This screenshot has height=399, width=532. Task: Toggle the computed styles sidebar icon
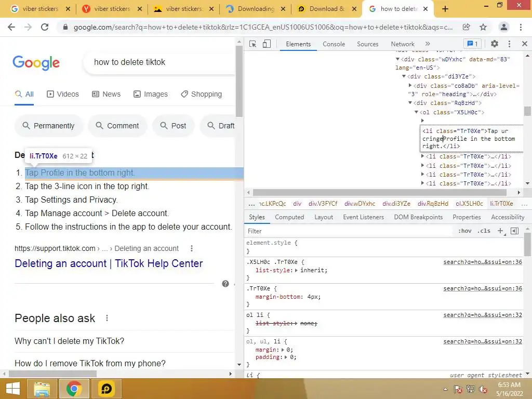pyautogui.click(x=514, y=231)
